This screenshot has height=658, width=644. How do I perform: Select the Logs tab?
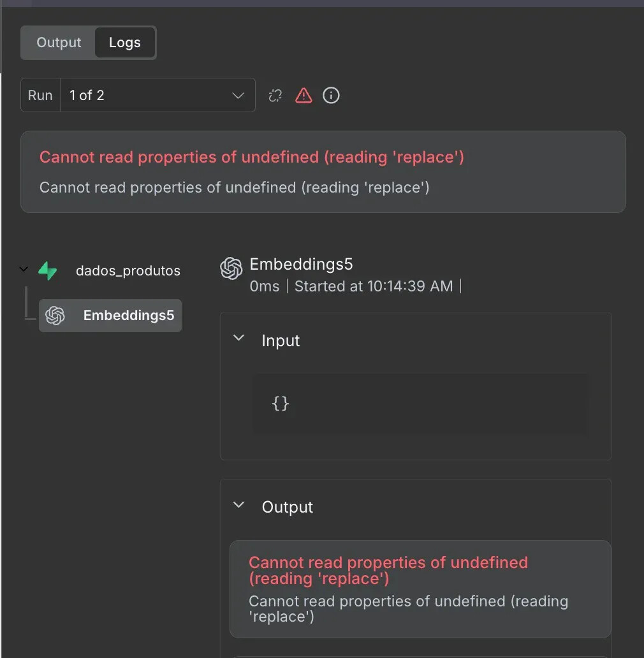coord(124,43)
